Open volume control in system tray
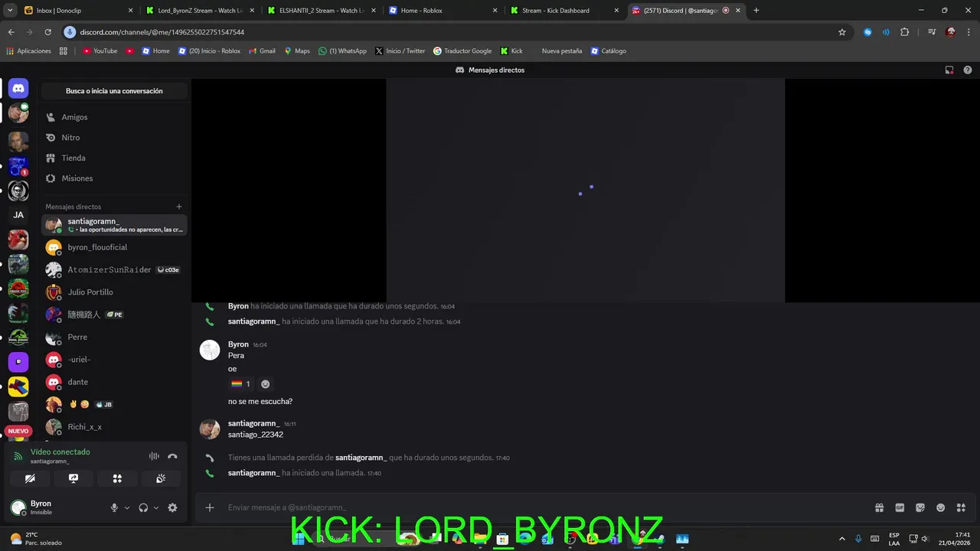 click(925, 539)
